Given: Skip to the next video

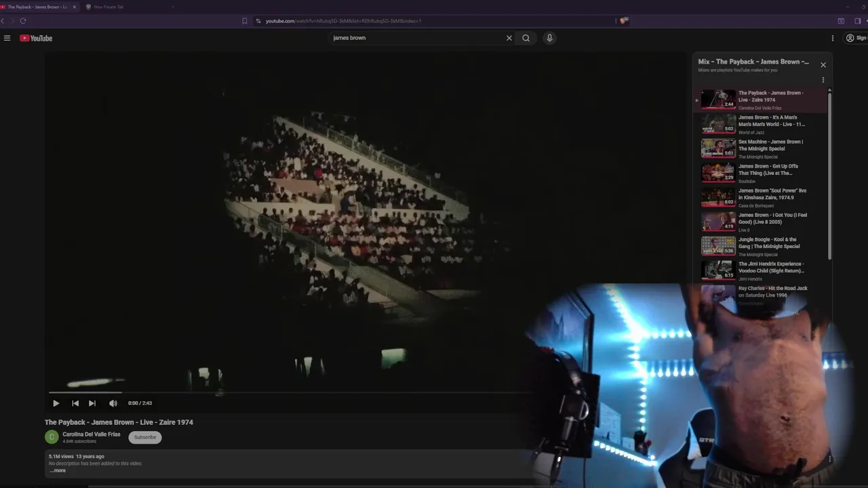Looking at the screenshot, I should pos(92,403).
